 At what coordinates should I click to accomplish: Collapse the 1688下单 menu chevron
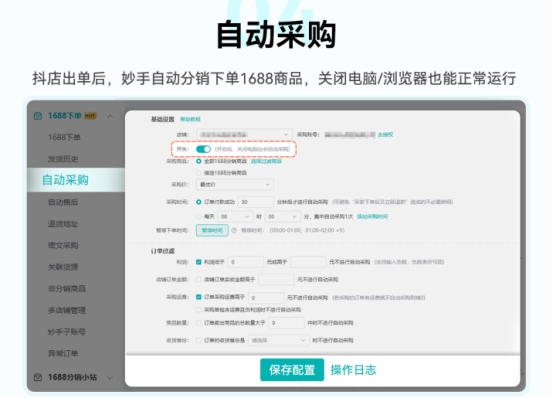click(x=110, y=116)
